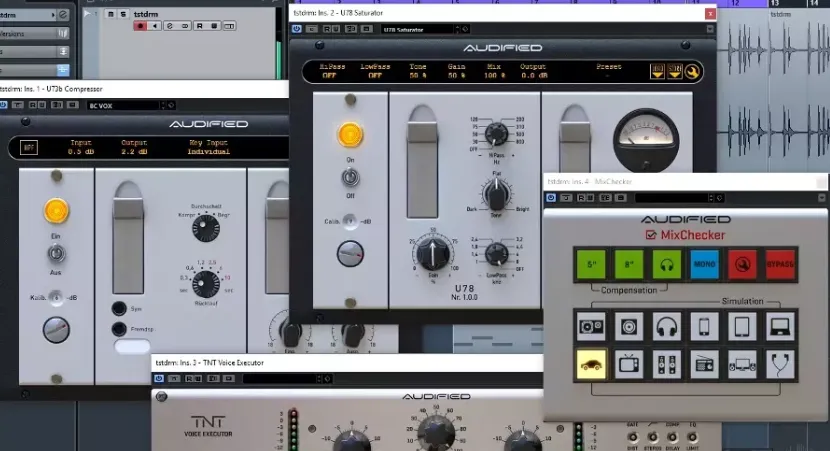Select the desktop PC speakers simulation

(742, 364)
